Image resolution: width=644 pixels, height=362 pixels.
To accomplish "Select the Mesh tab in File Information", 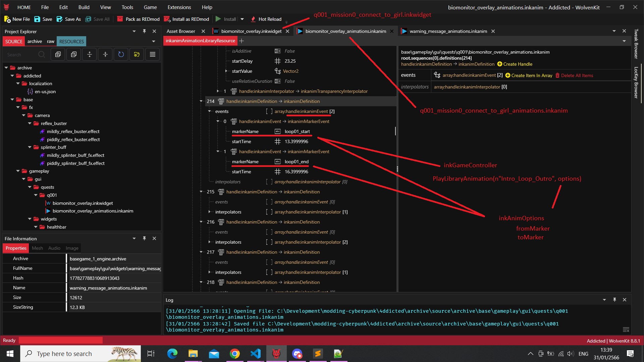I will click(x=37, y=248).
